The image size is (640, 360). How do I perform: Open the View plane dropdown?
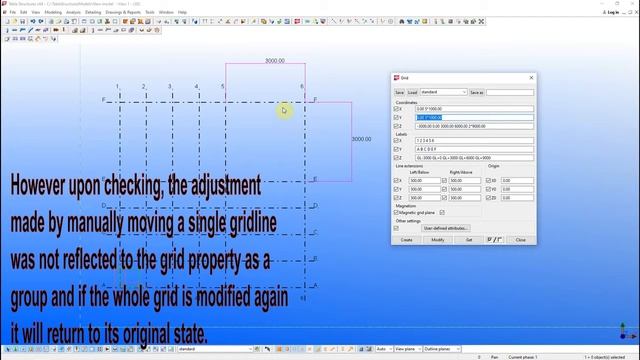pyautogui.click(x=408, y=349)
